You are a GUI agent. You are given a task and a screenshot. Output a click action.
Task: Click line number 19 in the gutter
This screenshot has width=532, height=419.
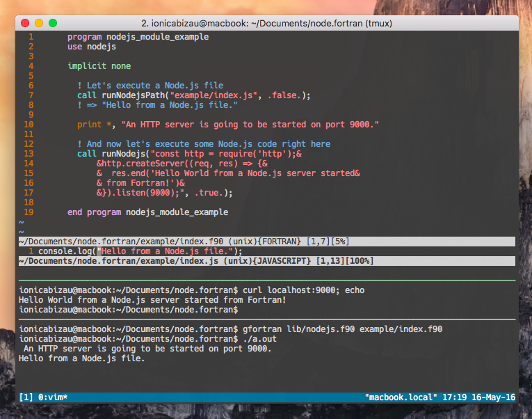click(x=29, y=212)
